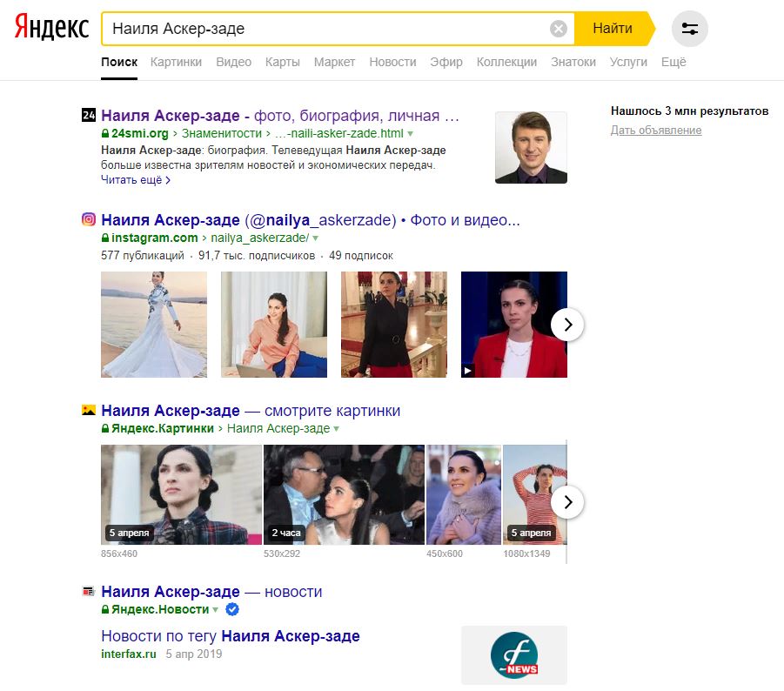This screenshot has width=784, height=691.
Task: Click the Yandex News favicon
Action: click(89, 592)
